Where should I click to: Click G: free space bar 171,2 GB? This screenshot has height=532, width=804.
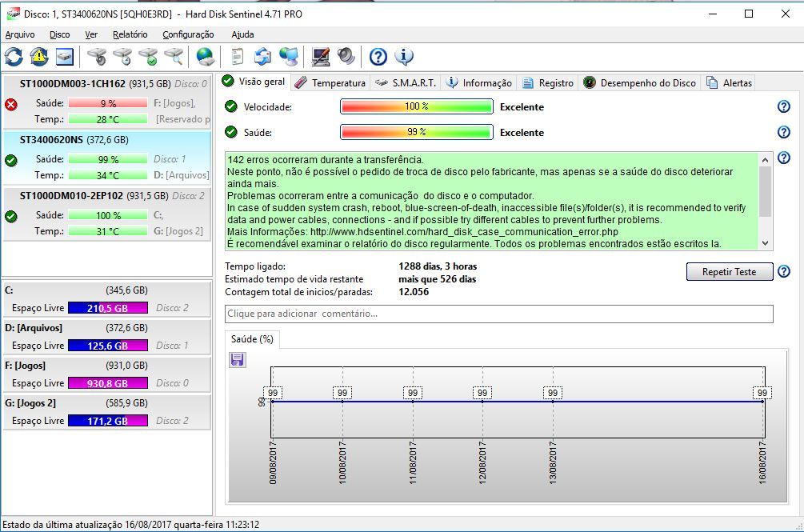[108, 421]
